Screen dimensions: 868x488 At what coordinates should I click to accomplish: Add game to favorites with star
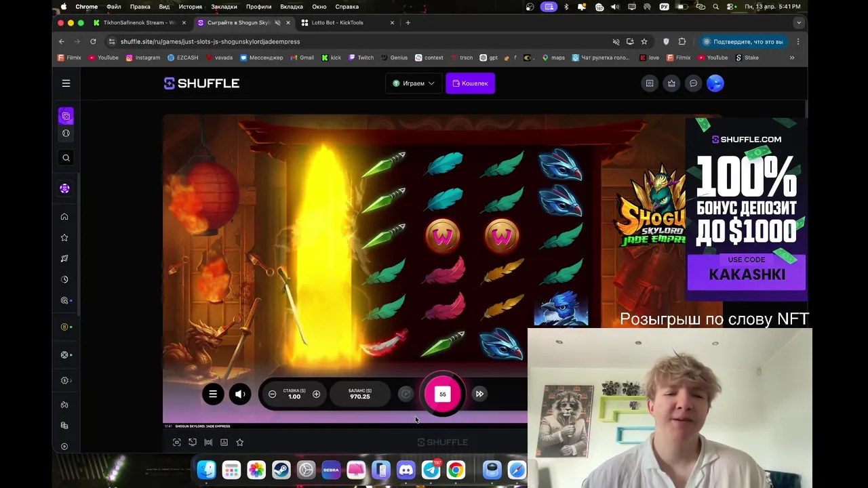(239, 443)
